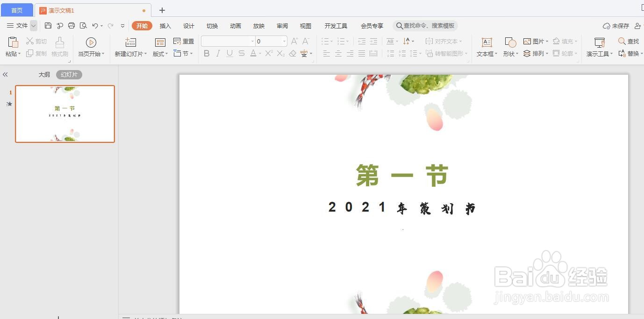Increase font size with A+ icon
Screen dimensions: 644x319
294,41
